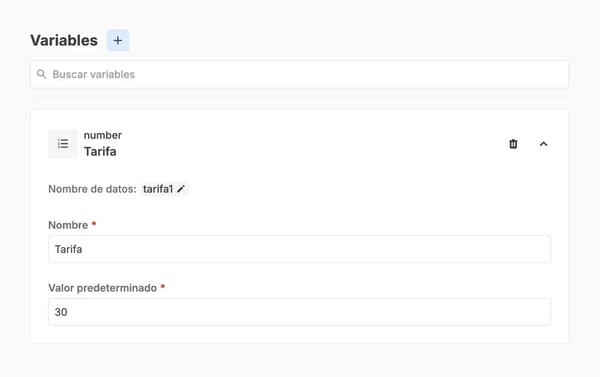Screen dimensions: 600x377
Task: Click the Nombre de datos label
Action: [x=92, y=189]
